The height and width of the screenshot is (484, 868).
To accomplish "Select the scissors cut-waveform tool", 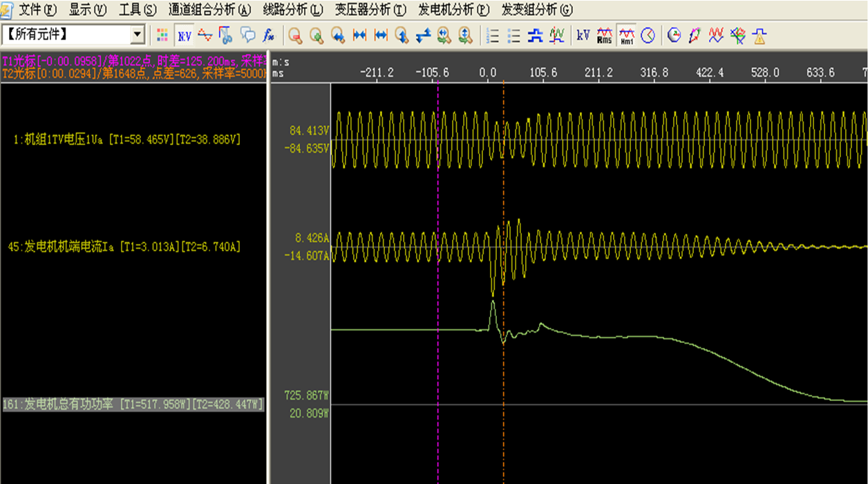I will point(225,35).
